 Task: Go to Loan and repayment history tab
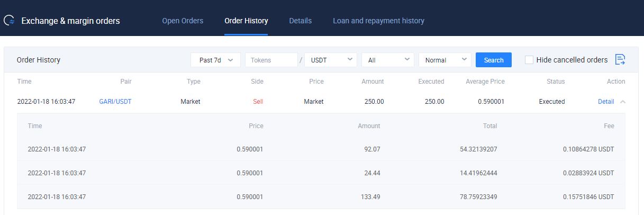[378, 21]
